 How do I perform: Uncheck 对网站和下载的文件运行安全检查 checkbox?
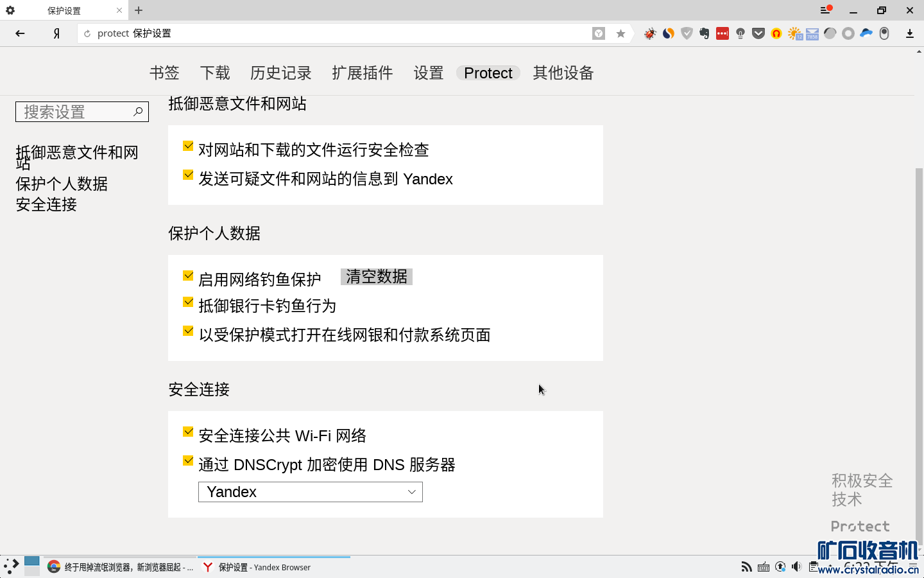coord(188,146)
